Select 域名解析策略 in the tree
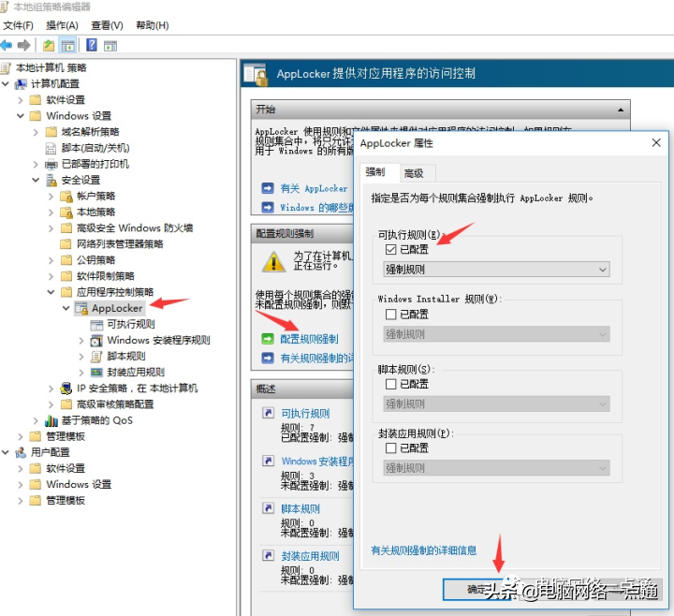The height and width of the screenshot is (616, 674). (90, 132)
